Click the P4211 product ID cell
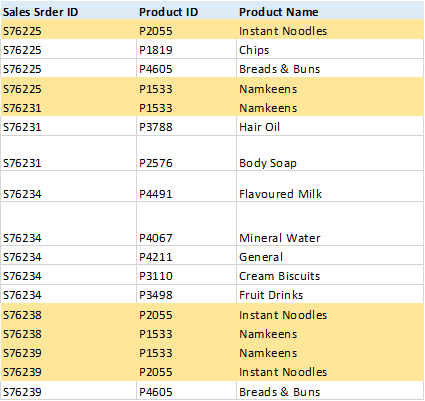 point(186,256)
